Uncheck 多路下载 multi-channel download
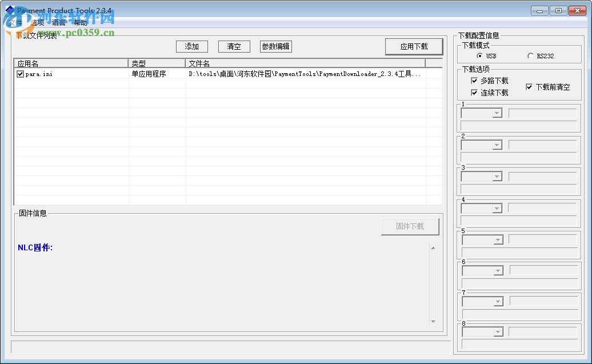This screenshot has width=592, height=364. 474,81
